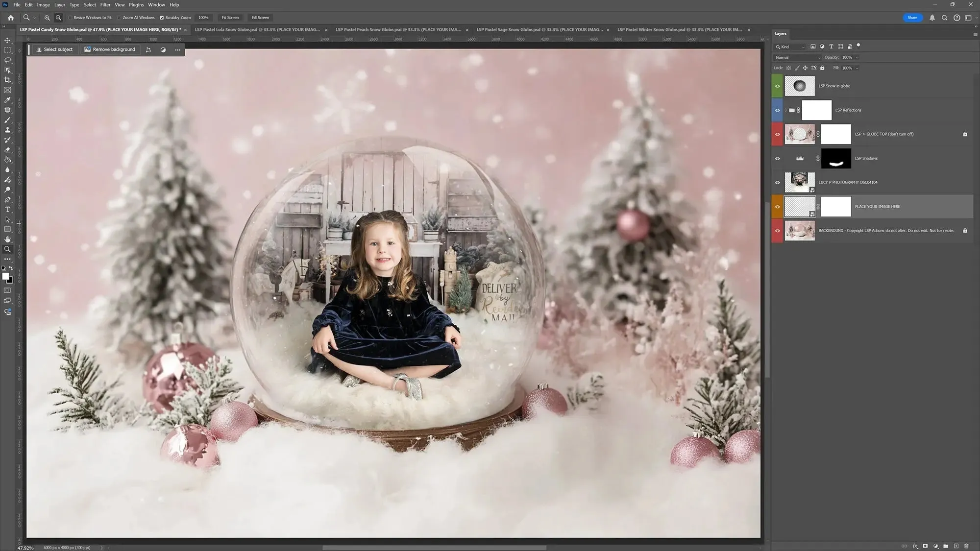
Task: Switch to LSP Pastel Peach Snow Globe tab
Action: (398, 29)
